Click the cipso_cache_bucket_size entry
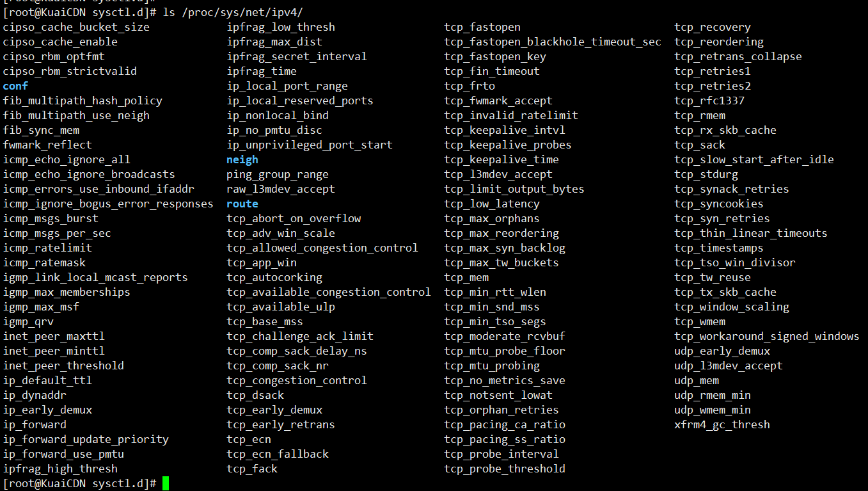 click(76, 27)
